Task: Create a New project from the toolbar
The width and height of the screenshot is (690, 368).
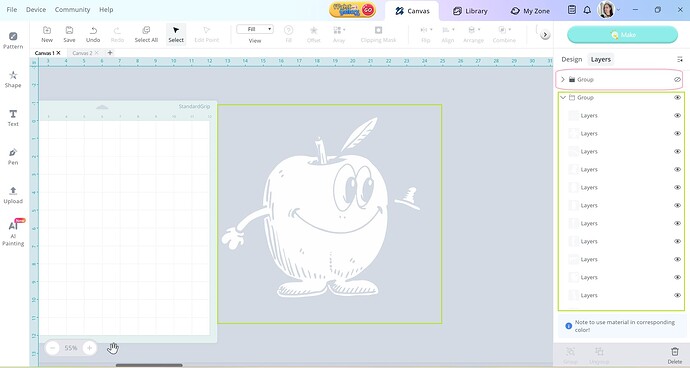Action: (47, 34)
